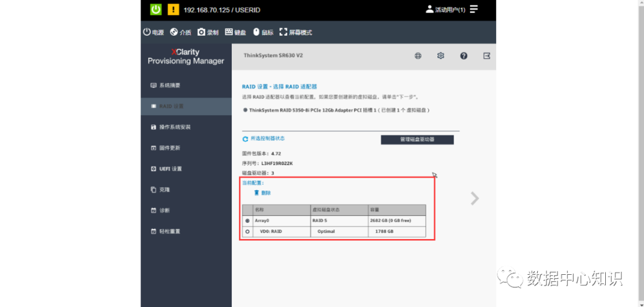Open the hamburger menu in top bar
The height and width of the screenshot is (307, 644).
point(474,9)
